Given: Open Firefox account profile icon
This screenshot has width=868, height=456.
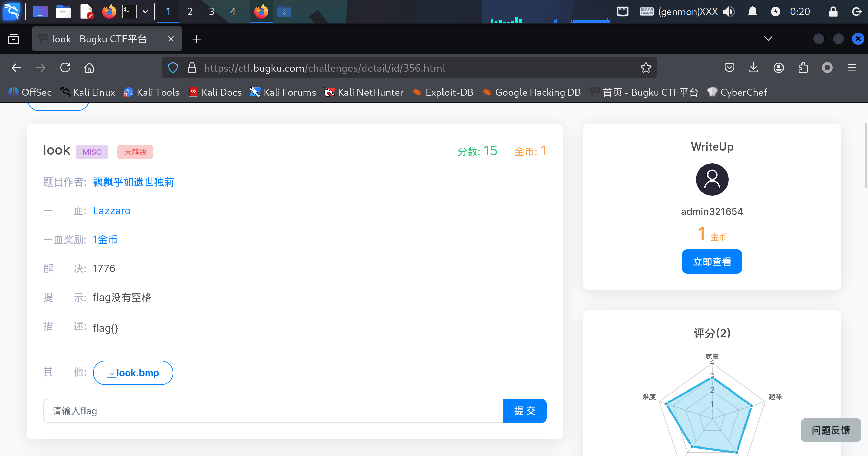Looking at the screenshot, I should pos(778,68).
